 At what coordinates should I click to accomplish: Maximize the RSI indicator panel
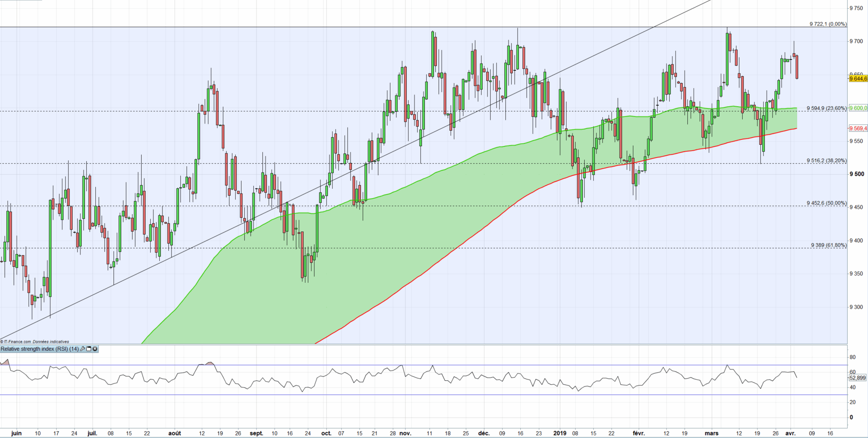[x=89, y=349]
